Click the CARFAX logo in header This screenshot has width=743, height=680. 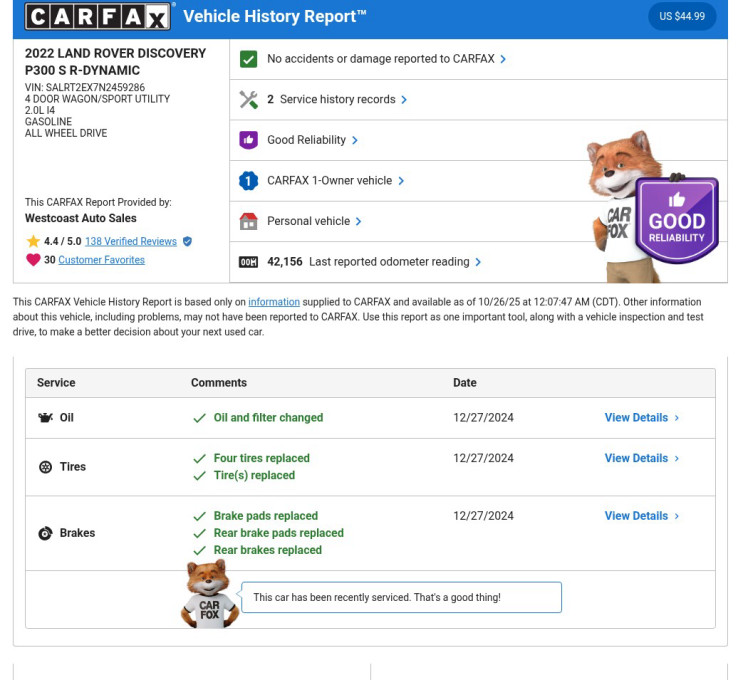(98, 16)
